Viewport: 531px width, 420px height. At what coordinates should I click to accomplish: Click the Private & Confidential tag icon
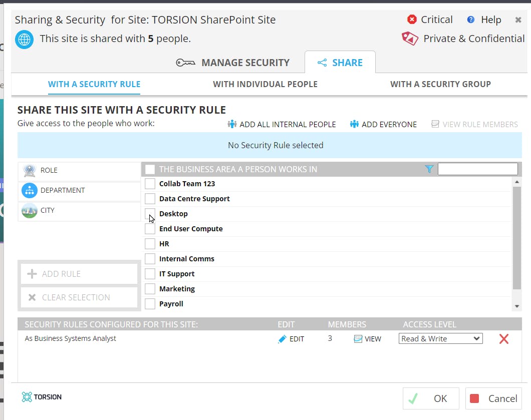[x=410, y=39]
